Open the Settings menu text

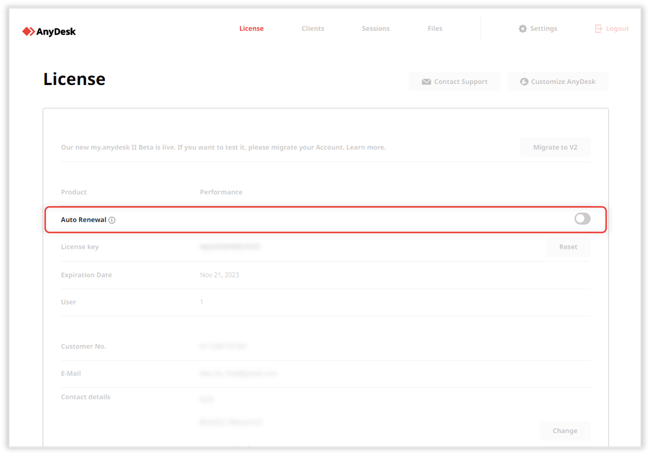pyautogui.click(x=543, y=29)
